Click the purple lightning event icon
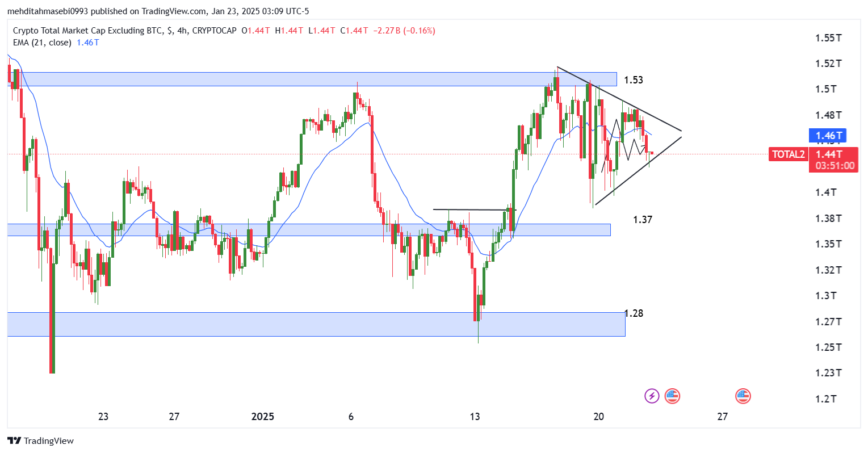Image resolution: width=868 pixels, height=453 pixels. [x=652, y=396]
